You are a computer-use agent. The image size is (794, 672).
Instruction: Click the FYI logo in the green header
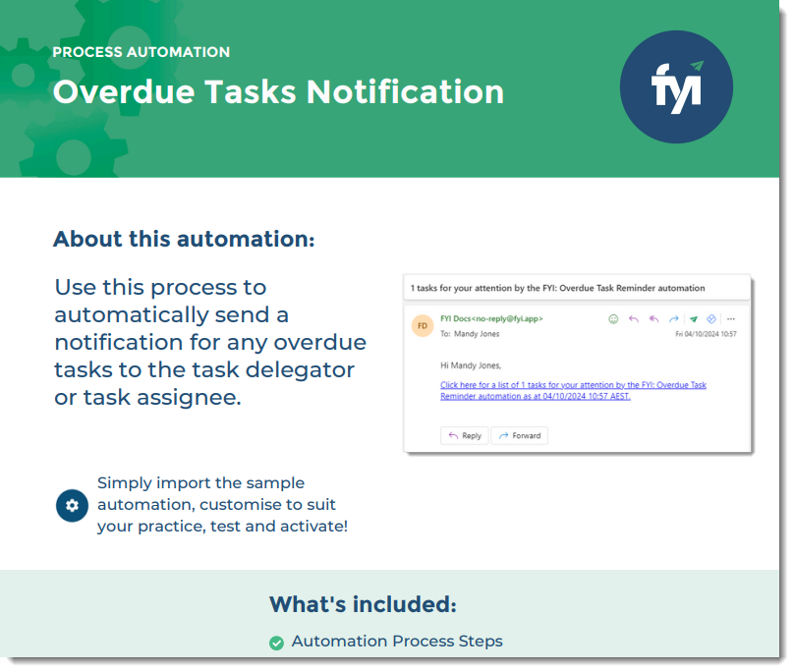pyautogui.click(x=675, y=86)
